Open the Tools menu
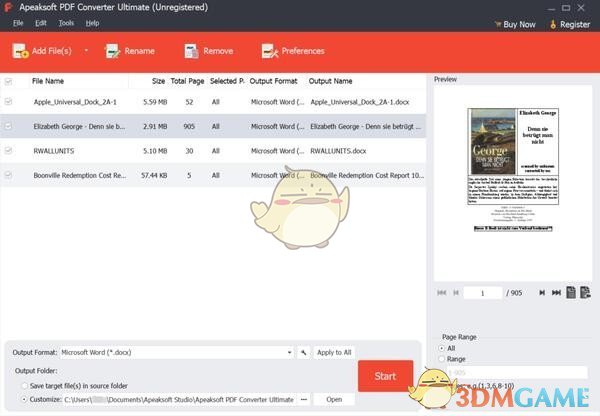This screenshot has width=600, height=416. click(x=66, y=23)
